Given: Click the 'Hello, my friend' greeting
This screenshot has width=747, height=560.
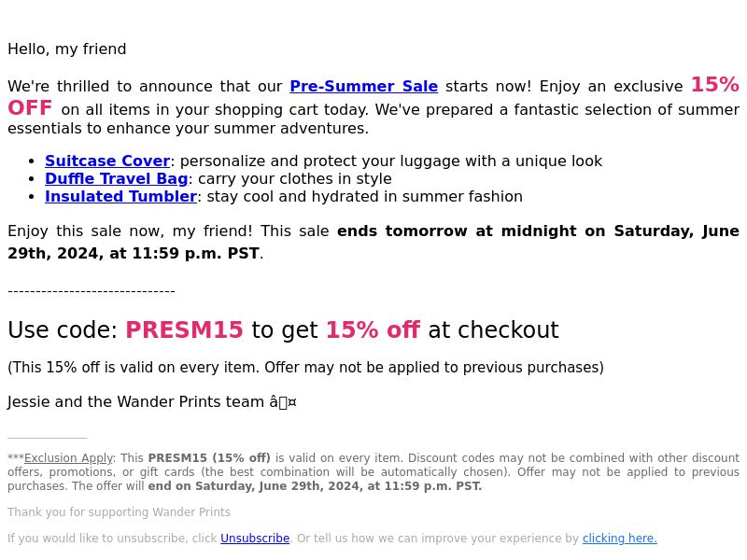Looking at the screenshot, I should click(66, 49).
